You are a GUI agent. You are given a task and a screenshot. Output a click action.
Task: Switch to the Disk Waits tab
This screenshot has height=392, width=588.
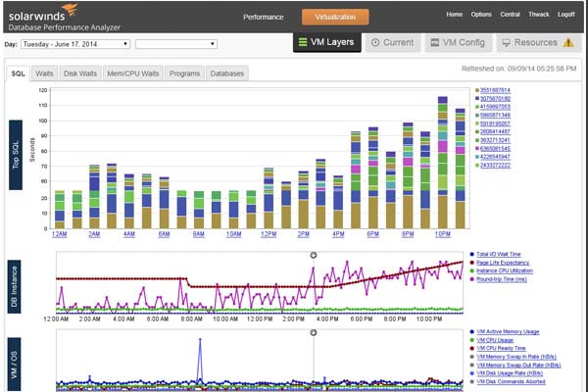point(79,73)
